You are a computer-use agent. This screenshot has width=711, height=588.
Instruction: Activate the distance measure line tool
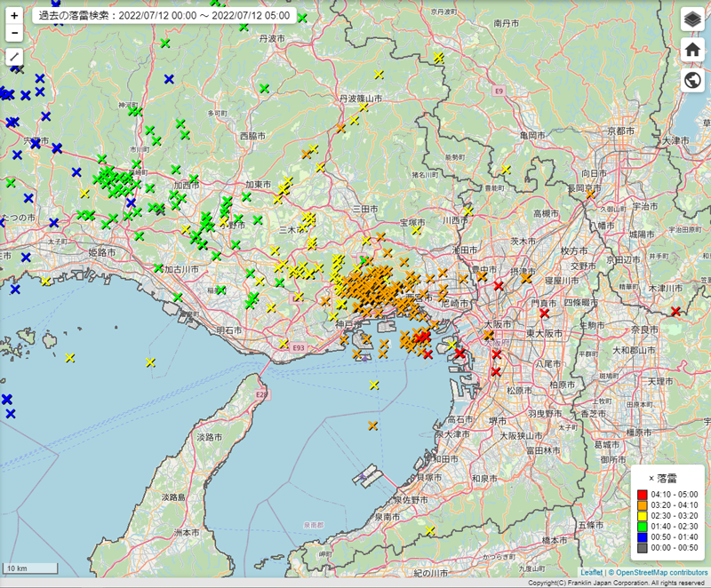(15, 57)
